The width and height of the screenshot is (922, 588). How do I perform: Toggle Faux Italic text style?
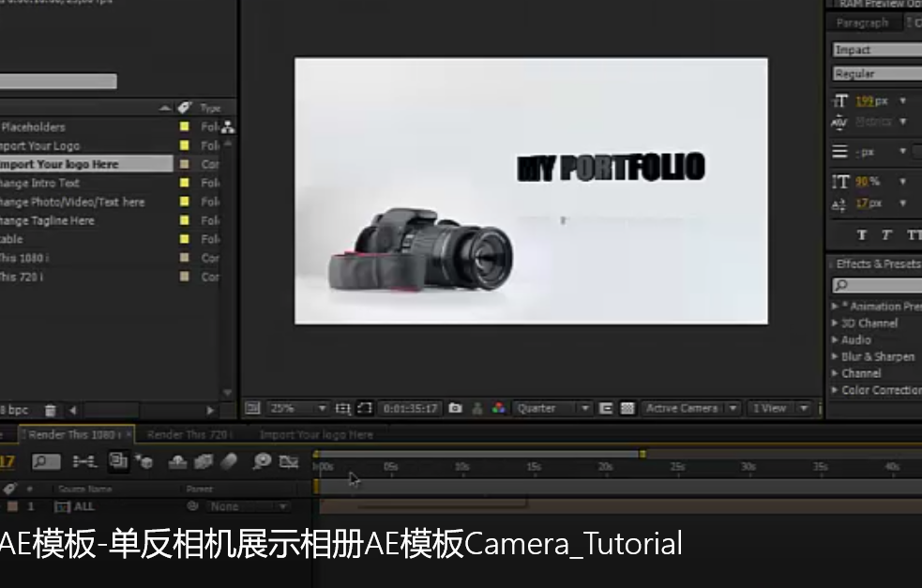(886, 235)
